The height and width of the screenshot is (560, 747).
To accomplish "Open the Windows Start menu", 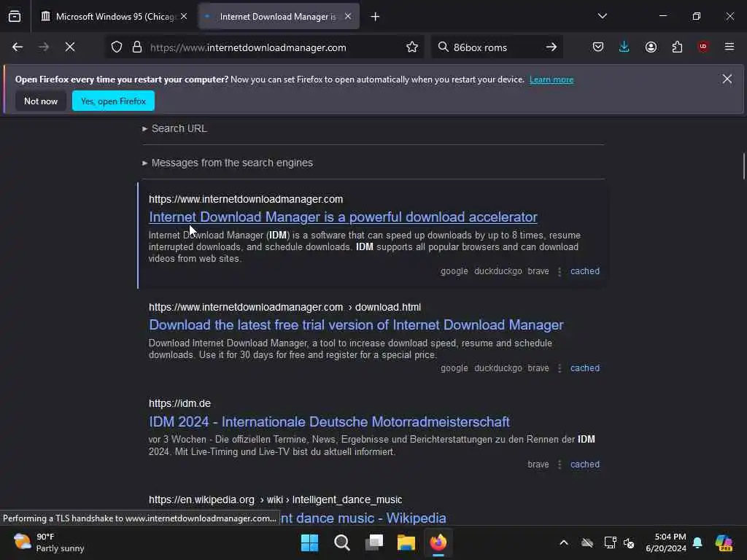I will (309, 542).
